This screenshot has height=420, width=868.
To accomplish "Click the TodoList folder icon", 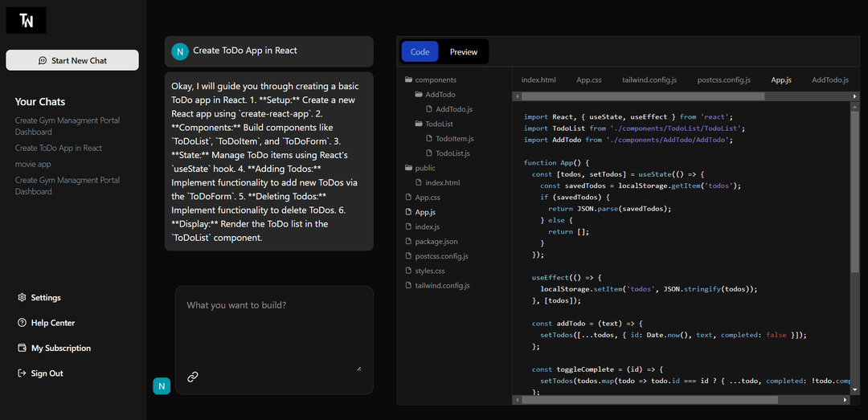I will (x=419, y=124).
